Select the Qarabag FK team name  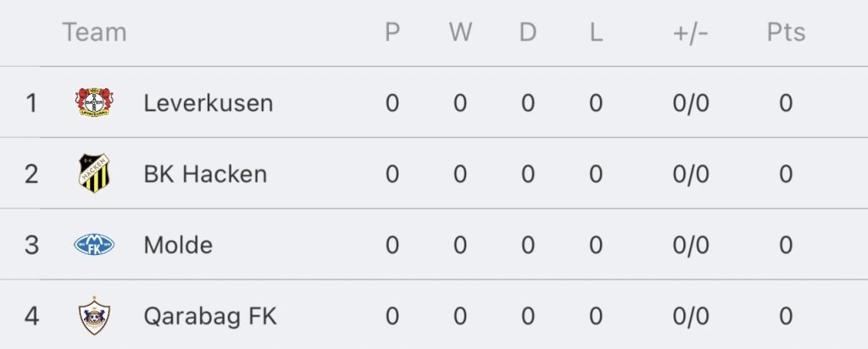click(x=210, y=317)
